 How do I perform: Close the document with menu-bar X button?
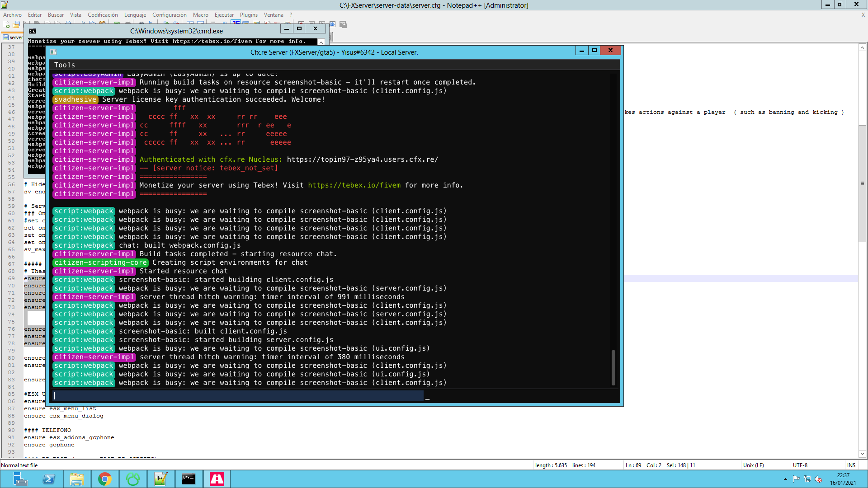pos(863,15)
